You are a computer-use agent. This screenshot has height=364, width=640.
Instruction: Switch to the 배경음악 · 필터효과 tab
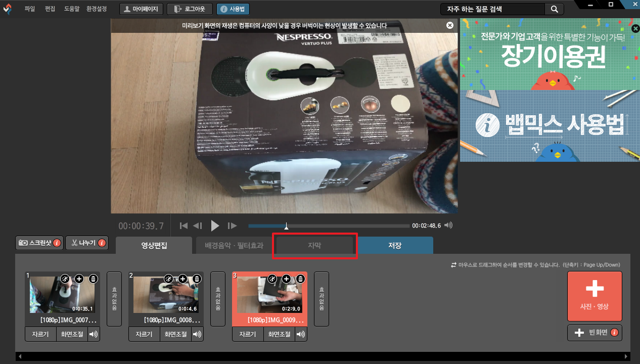click(x=234, y=246)
